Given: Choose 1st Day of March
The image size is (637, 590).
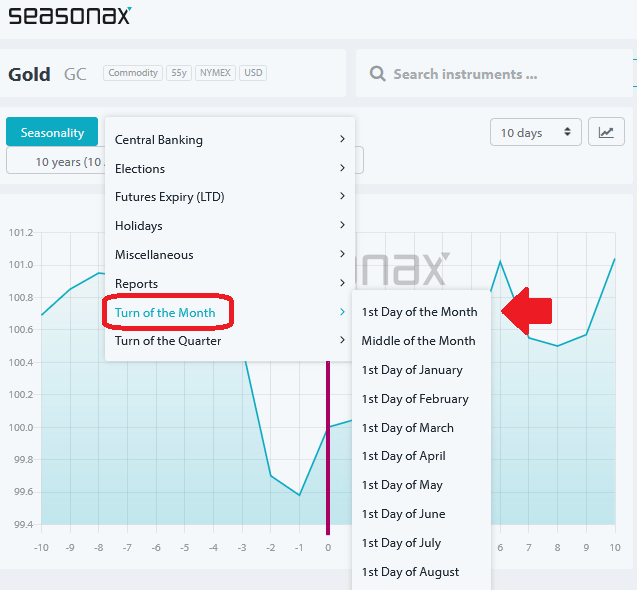Looking at the screenshot, I should [x=407, y=428].
